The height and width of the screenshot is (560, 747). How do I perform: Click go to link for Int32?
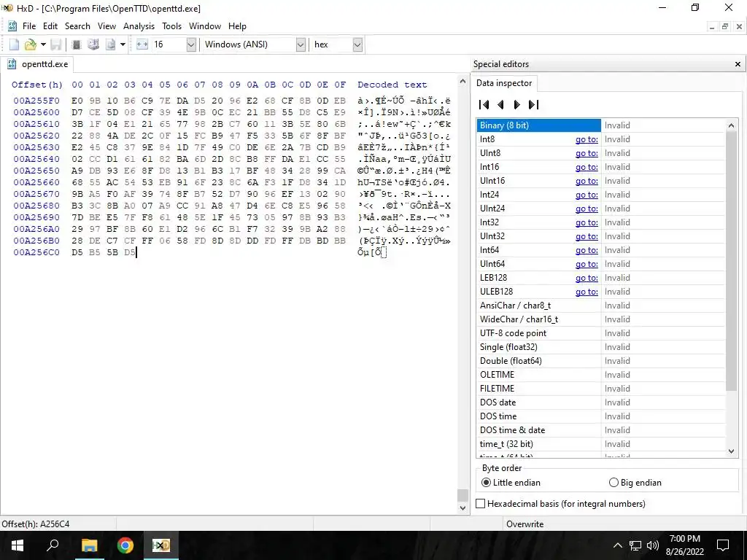point(587,222)
